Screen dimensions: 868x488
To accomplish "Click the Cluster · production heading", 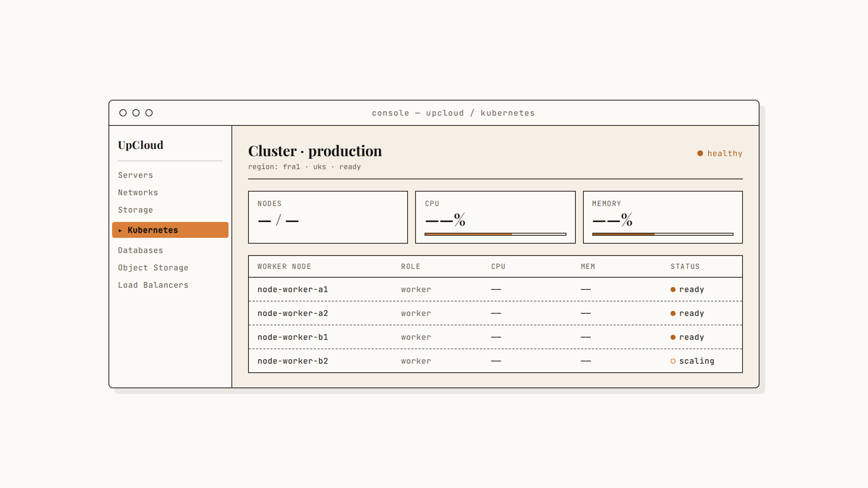I will pyautogui.click(x=315, y=150).
